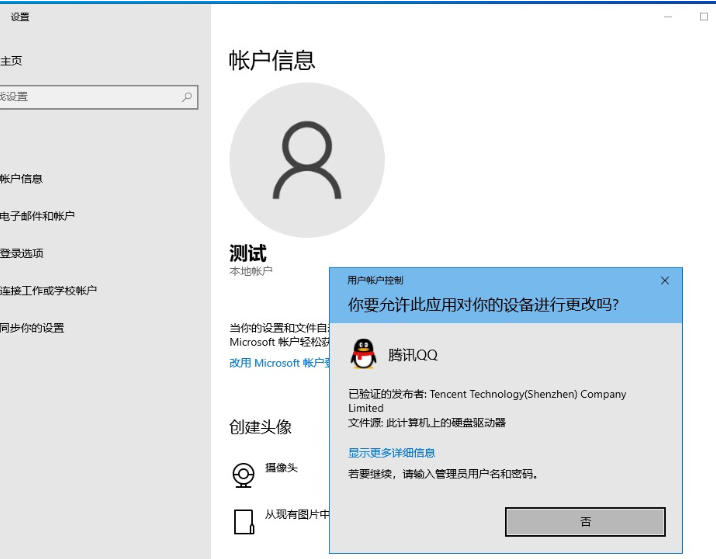Click the browse-for-picture file icon
716x559 pixels.
[x=243, y=521]
